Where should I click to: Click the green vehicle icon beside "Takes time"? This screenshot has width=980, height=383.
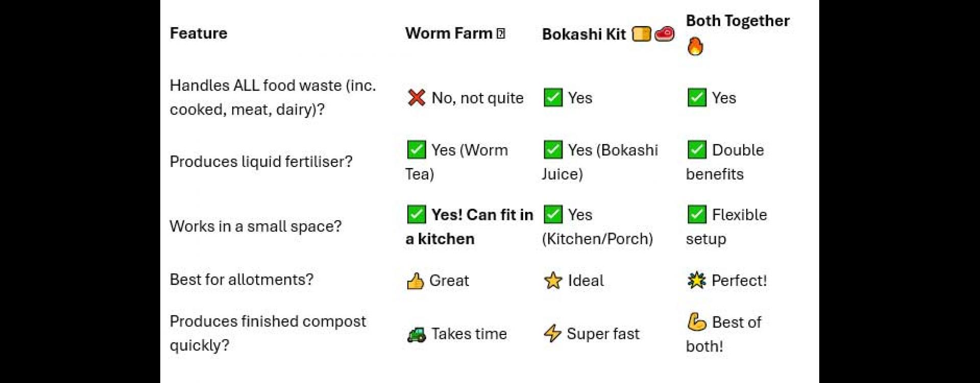[416, 334]
